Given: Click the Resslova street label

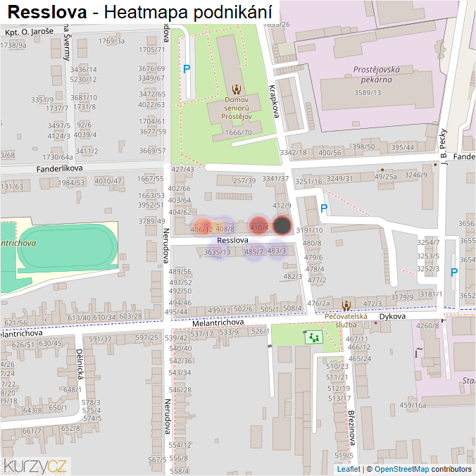Looking at the screenshot, I should [x=232, y=240].
